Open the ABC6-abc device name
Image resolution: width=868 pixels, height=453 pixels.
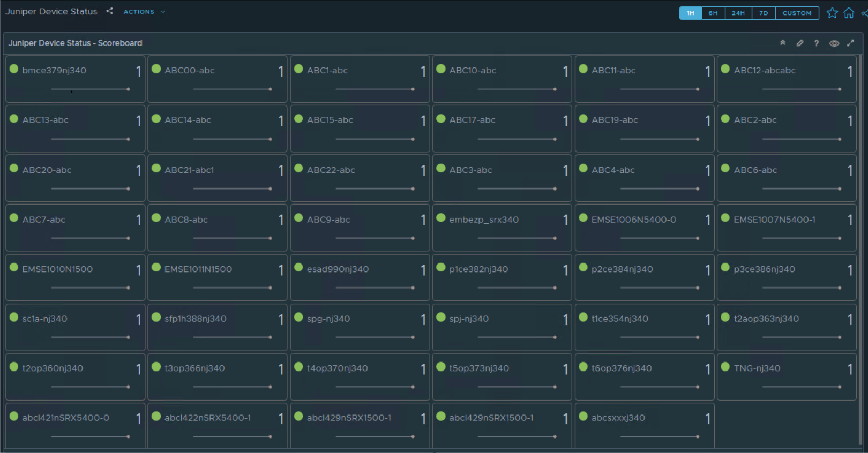755,170
